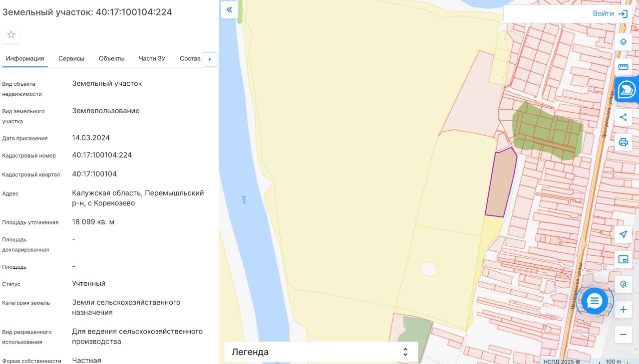The height and width of the screenshot is (364, 639).
Task: Add parcel to favorites with star icon
Action: pos(11,34)
